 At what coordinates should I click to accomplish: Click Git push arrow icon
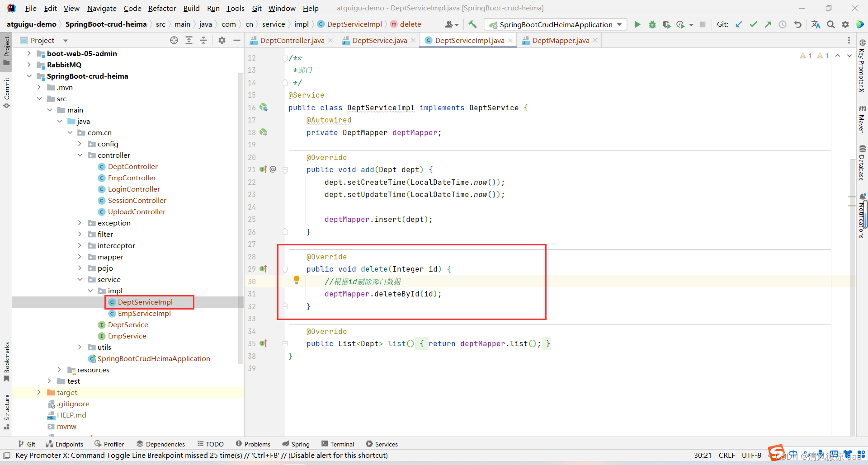(x=768, y=24)
